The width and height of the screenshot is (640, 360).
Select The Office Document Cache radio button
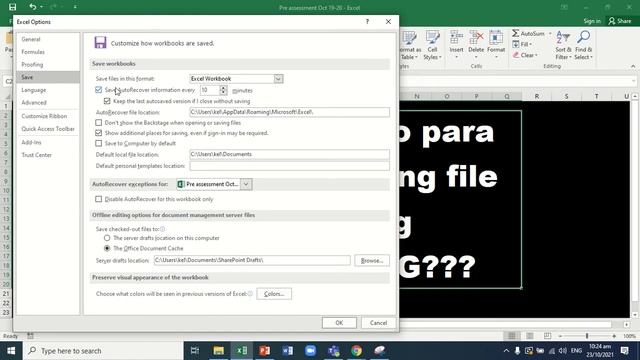point(107,248)
